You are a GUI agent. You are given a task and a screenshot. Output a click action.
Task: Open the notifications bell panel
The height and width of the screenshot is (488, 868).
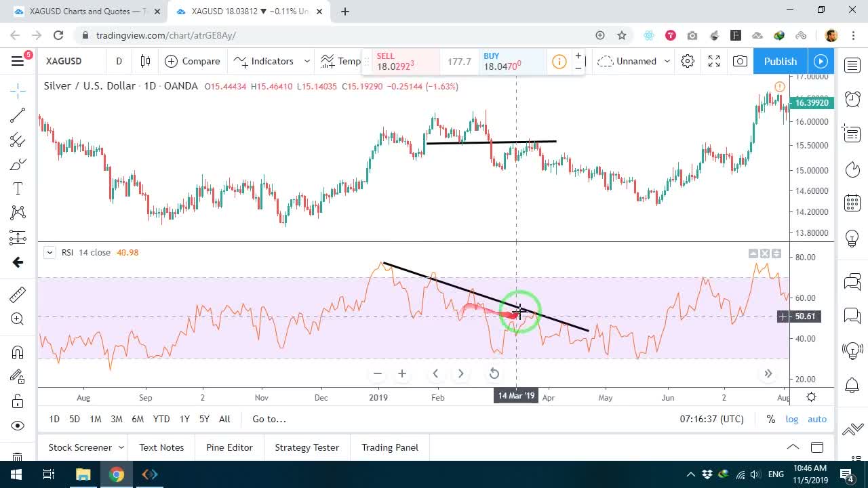(x=852, y=386)
